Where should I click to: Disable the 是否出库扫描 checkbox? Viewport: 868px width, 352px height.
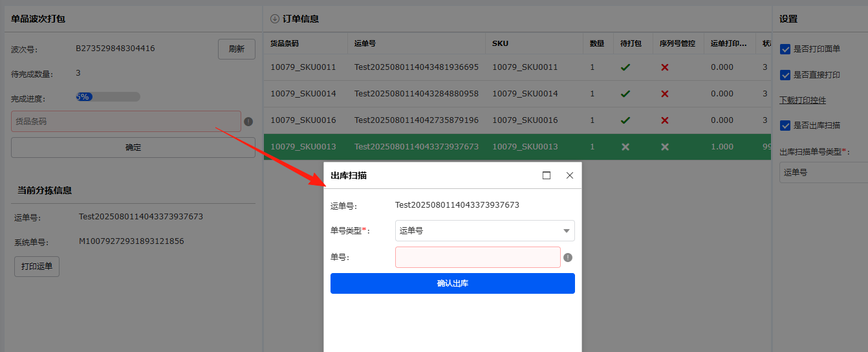point(786,126)
